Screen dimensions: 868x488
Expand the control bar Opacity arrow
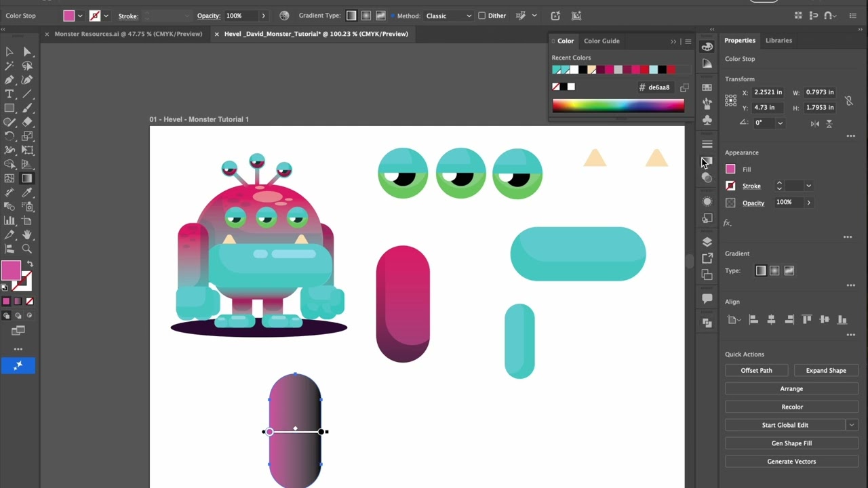pos(263,16)
